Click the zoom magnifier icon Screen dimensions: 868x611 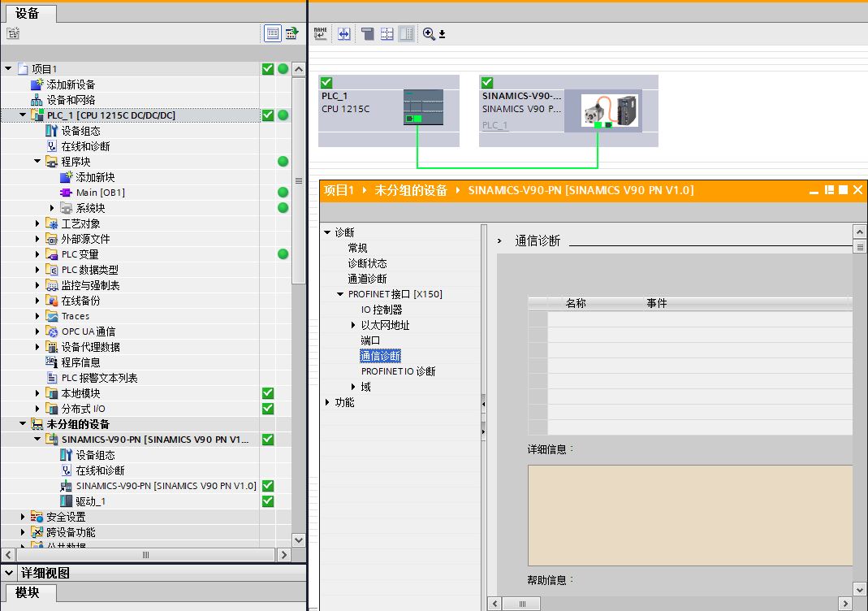(429, 34)
